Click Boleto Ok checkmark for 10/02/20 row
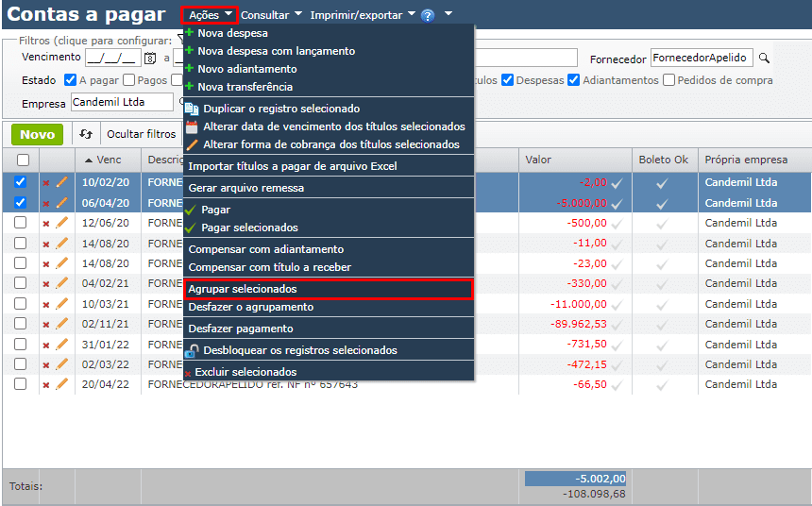 662,183
